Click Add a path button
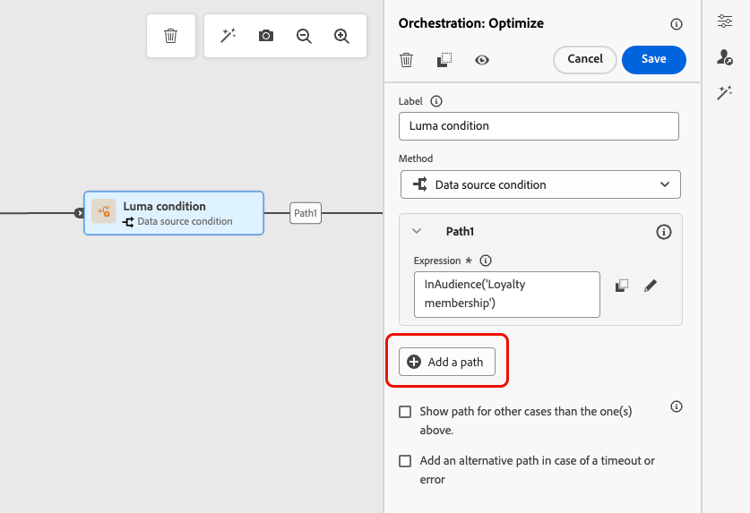 447,362
